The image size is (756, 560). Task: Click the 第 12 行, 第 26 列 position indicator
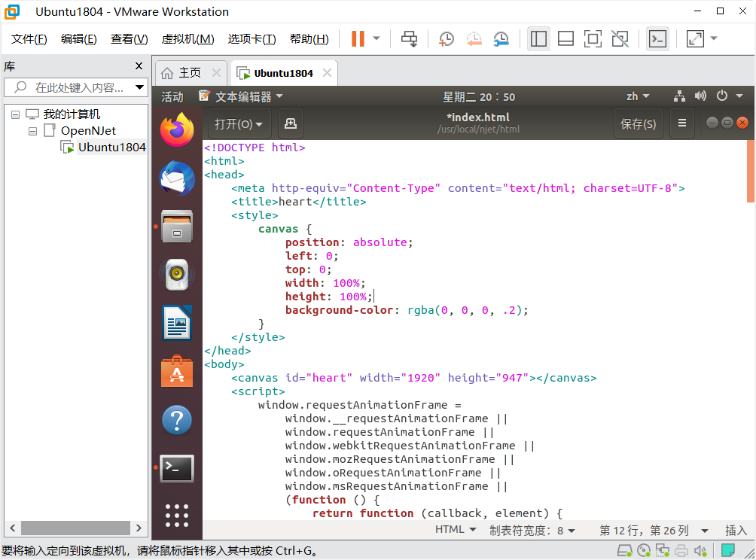pos(654,530)
